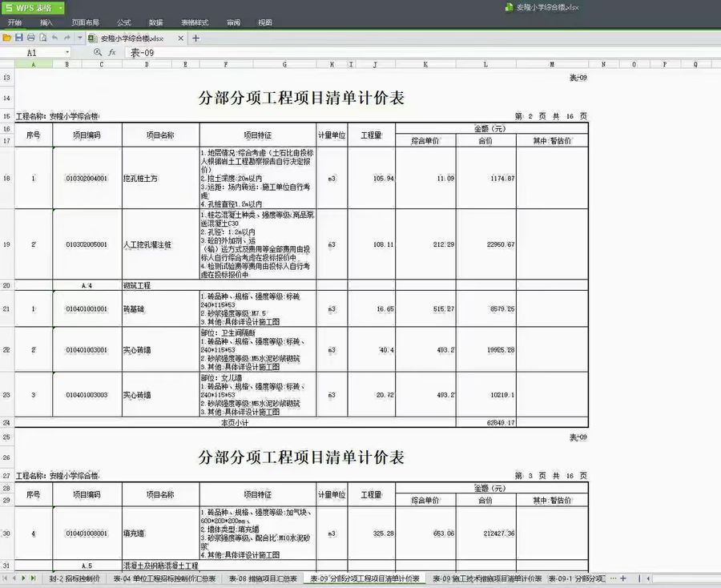Click cell with code 010401003003

(x=87, y=395)
